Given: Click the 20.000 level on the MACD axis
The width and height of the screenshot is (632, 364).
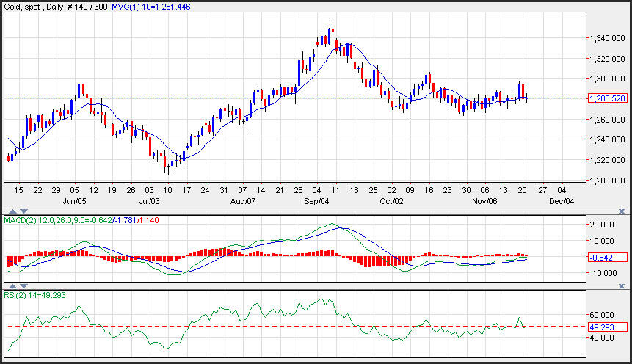Looking at the screenshot, I should [602, 225].
